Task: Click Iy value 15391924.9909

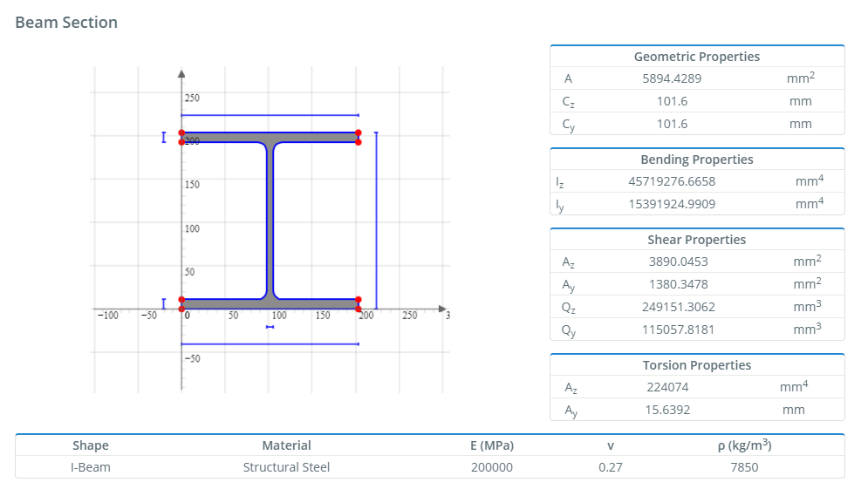Action: pyautogui.click(x=672, y=204)
